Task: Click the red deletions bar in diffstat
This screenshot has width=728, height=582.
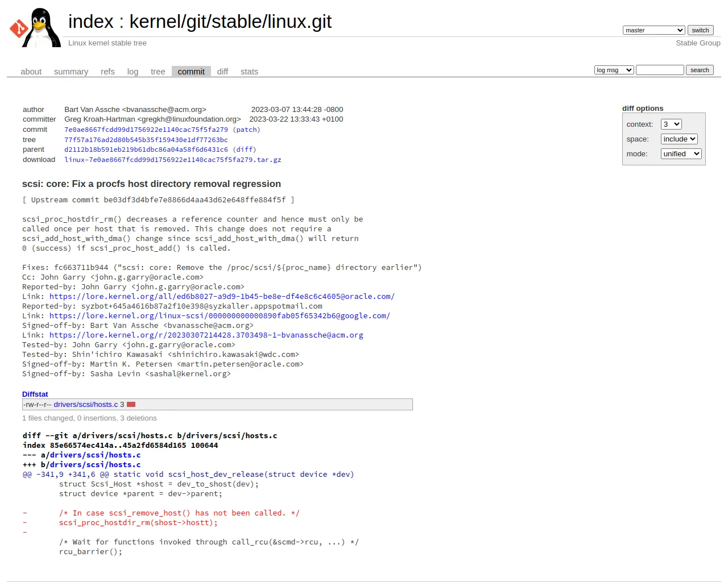Action: point(131,405)
